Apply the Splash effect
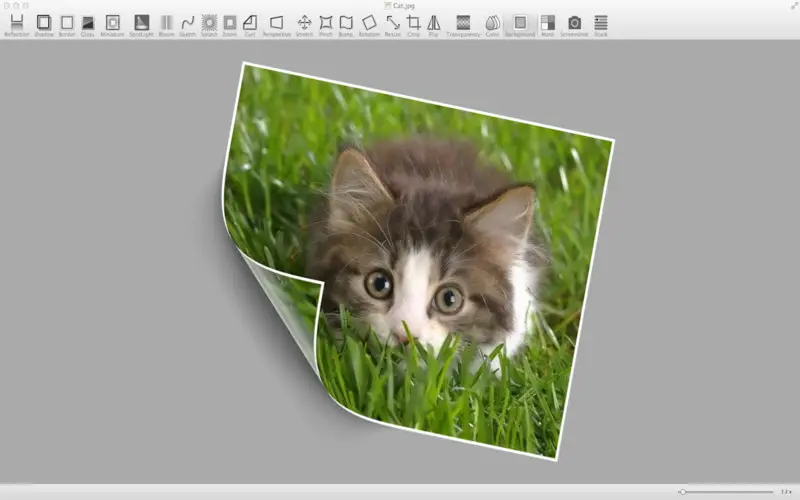 (x=209, y=26)
